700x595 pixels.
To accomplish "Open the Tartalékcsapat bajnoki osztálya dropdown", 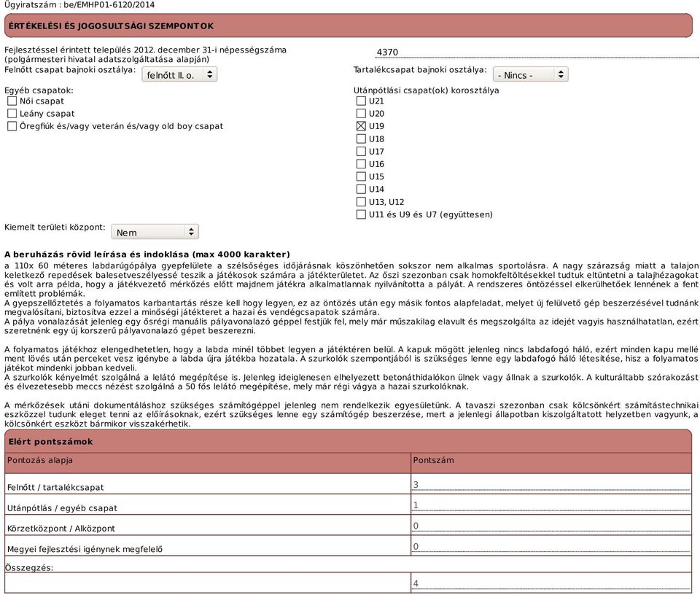I will tap(530, 74).
